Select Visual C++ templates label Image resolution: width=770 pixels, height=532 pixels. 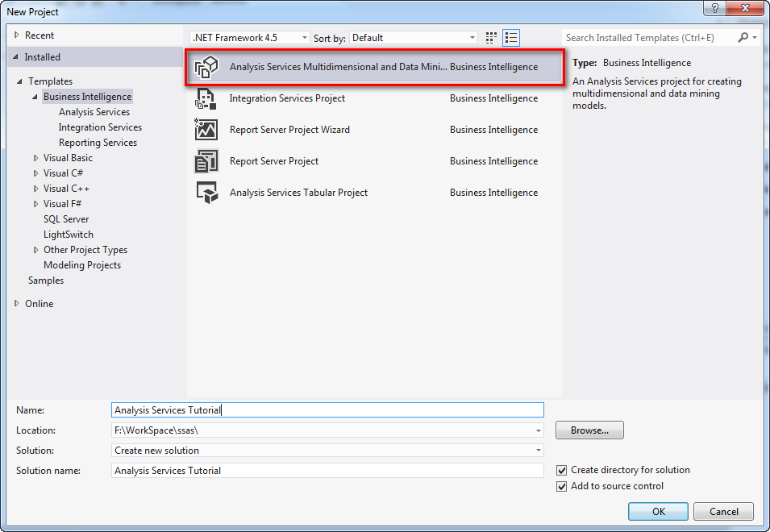tap(66, 188)
